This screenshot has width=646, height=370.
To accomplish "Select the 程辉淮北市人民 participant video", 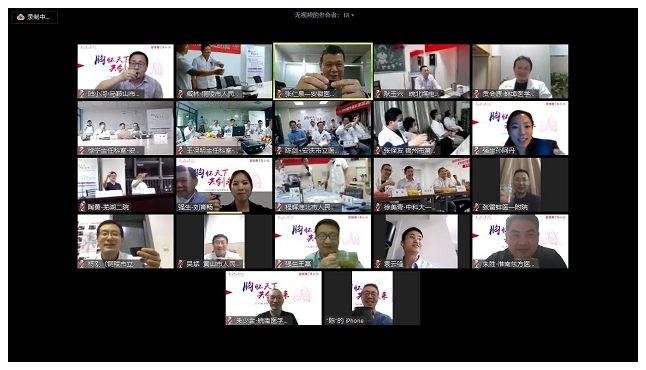I will click(323, 185).
